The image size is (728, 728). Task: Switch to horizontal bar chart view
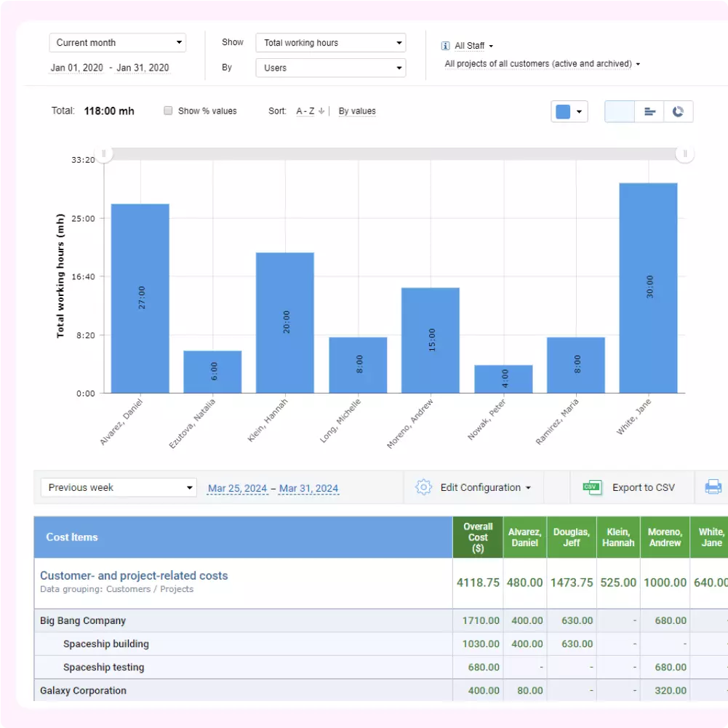tap(649, 111)
